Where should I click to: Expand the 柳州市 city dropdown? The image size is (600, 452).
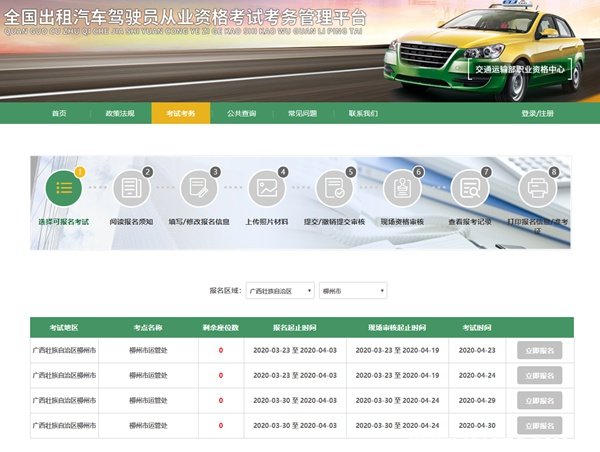352,290
